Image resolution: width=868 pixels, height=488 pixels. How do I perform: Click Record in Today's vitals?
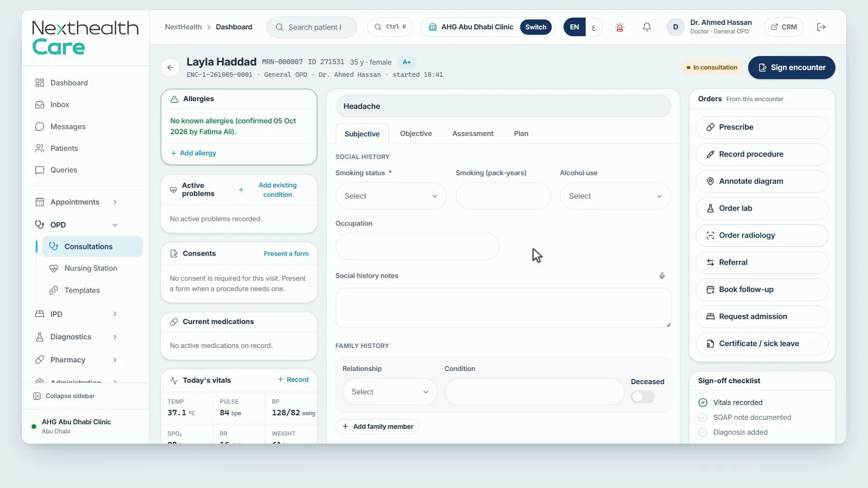click(x=293, y=380)
